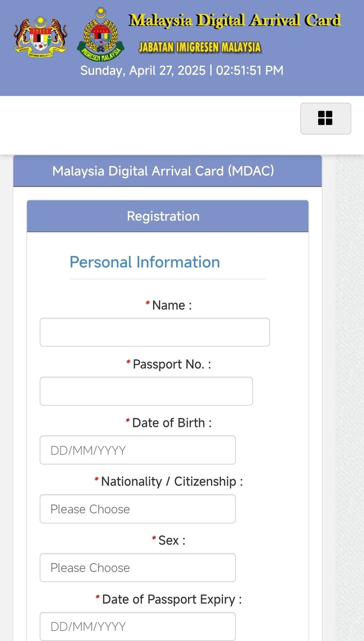The image size is (364, 641).
Task: Open the grid menu button
Action: 326,119
